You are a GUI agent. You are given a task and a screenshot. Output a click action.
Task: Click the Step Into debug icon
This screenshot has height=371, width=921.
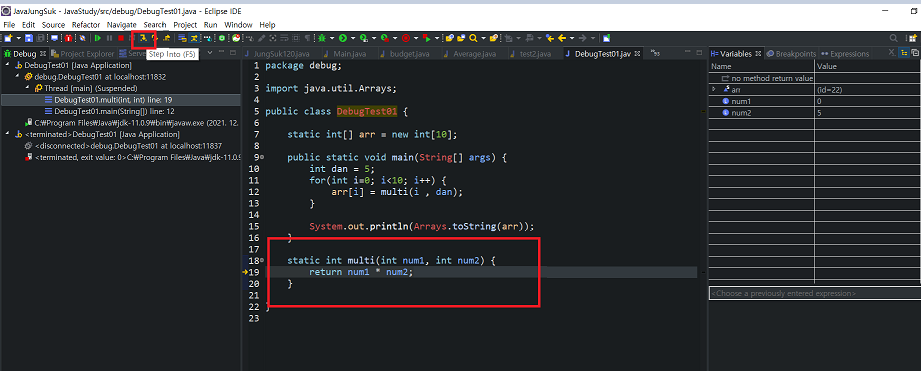(143, 38)
